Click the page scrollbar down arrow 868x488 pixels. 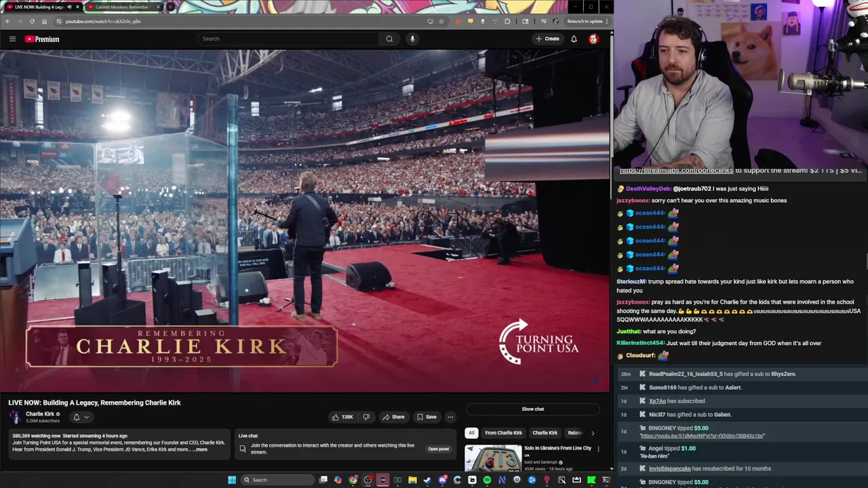[611, 468]
